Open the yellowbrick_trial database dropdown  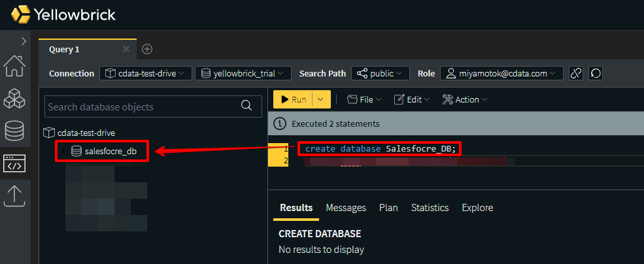click(243, 73)
